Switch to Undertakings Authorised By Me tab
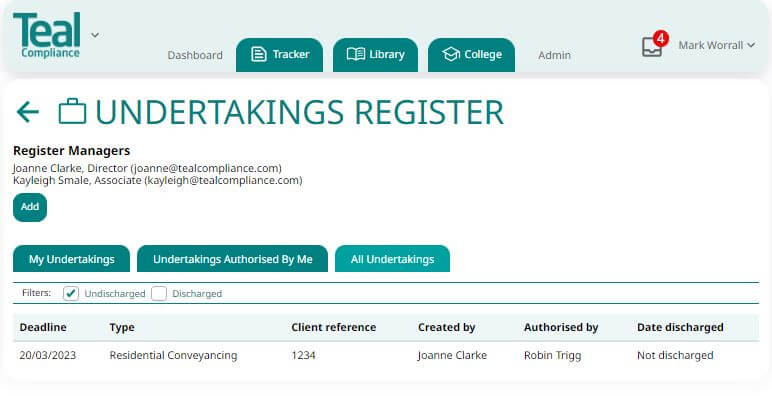The image size is (772, 396). (232, 259)
